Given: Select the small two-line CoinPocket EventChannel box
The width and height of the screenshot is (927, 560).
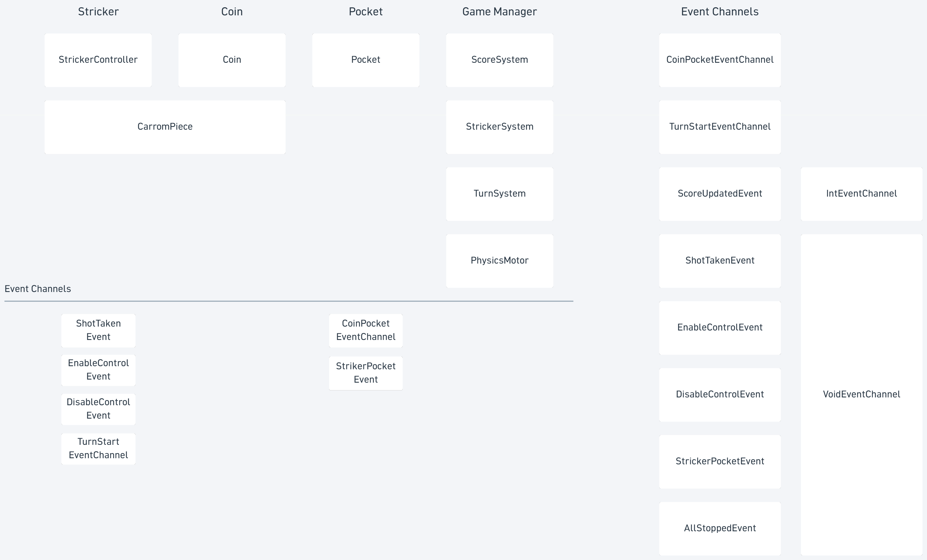Looking at the screenshot, I should tap(366, 330).
